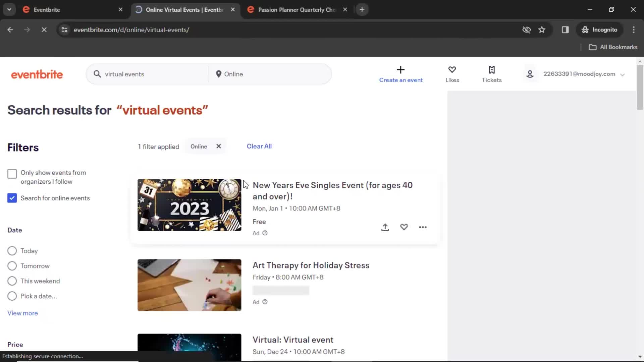
Task: Click the Eventbrite logo
Action: (x=37, y=74)
